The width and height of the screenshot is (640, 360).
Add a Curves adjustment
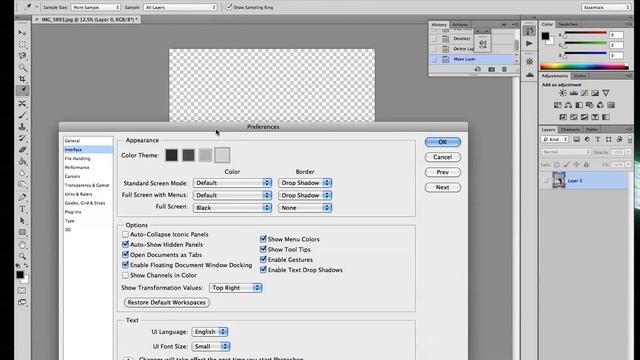point(584,93)
